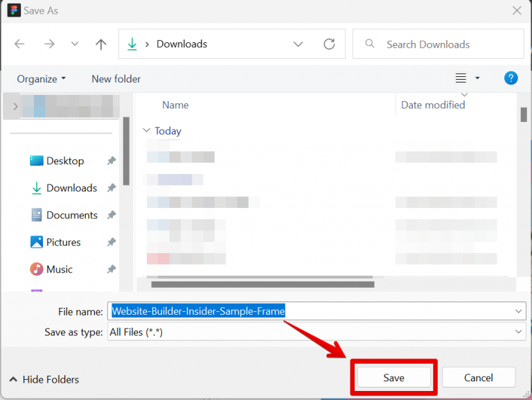The width and height of the screenshot is (532, 400).
Task: Select Documents in the navigation pane
Action: coord(71,215)
